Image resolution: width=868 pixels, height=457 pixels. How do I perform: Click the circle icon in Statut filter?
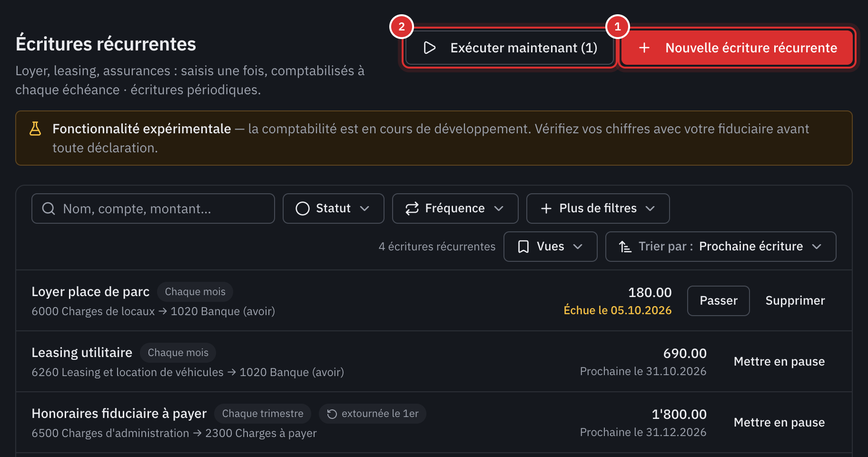[x=303, y=209]
